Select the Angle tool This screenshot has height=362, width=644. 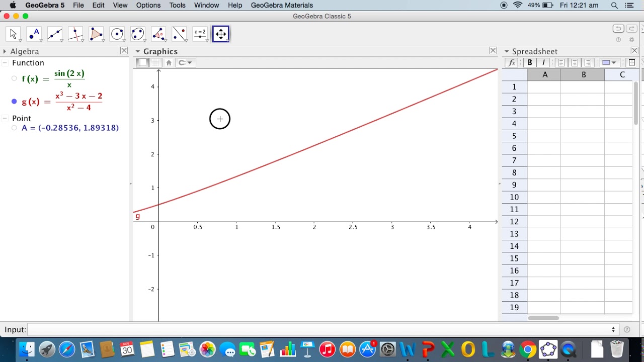coord(158,34)
